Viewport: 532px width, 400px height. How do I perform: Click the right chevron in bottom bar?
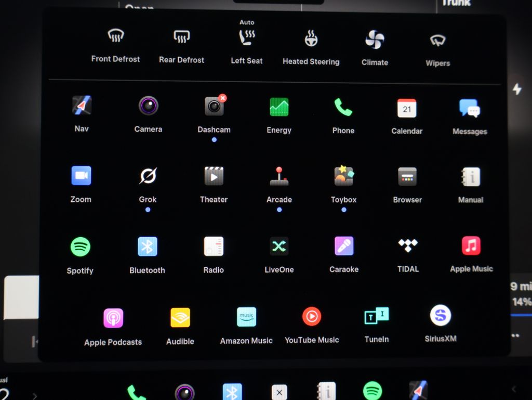tap(35, 396)
